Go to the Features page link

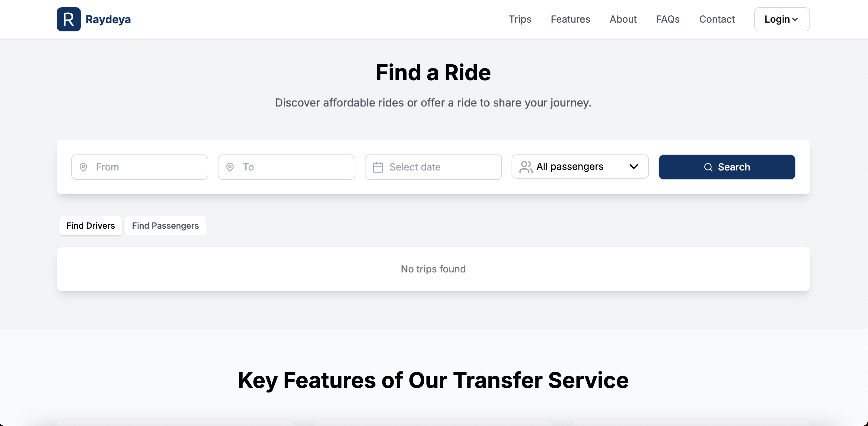click(570, 19)
